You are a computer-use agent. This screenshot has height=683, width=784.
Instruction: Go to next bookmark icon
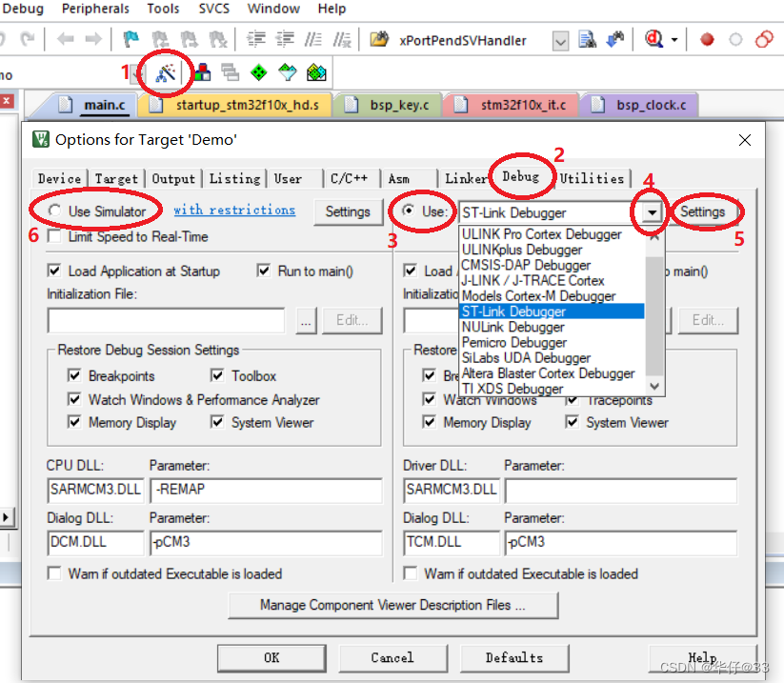(x=189, y=39)
